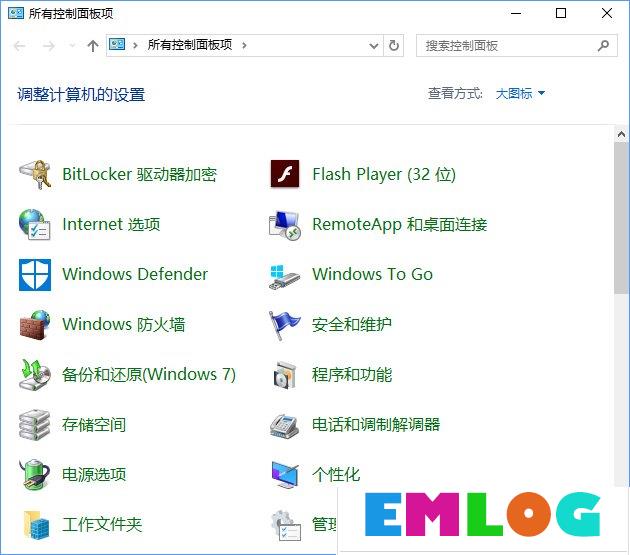Screen dimensions: 630x555
Task: Click the RemoteApp 和桌面连接 icon
Action: click(284, 225)
